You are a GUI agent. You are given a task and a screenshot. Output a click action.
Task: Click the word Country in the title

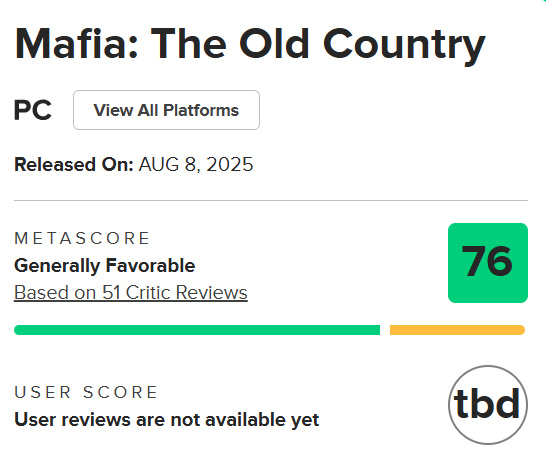[x=404, y=46]
